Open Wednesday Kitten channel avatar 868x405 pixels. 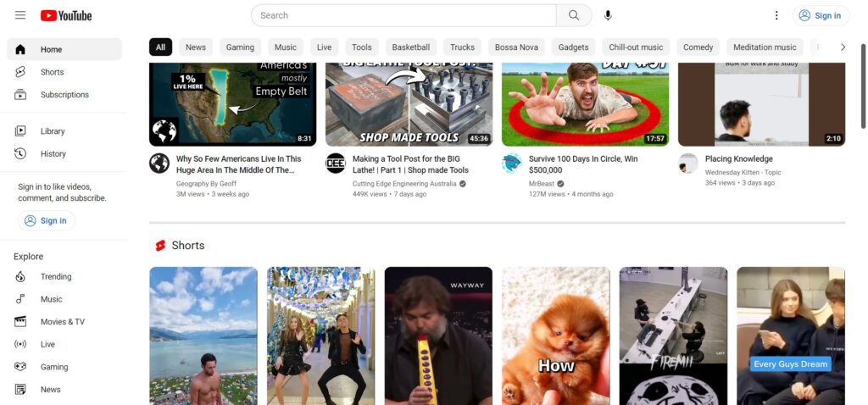[688, 164]
